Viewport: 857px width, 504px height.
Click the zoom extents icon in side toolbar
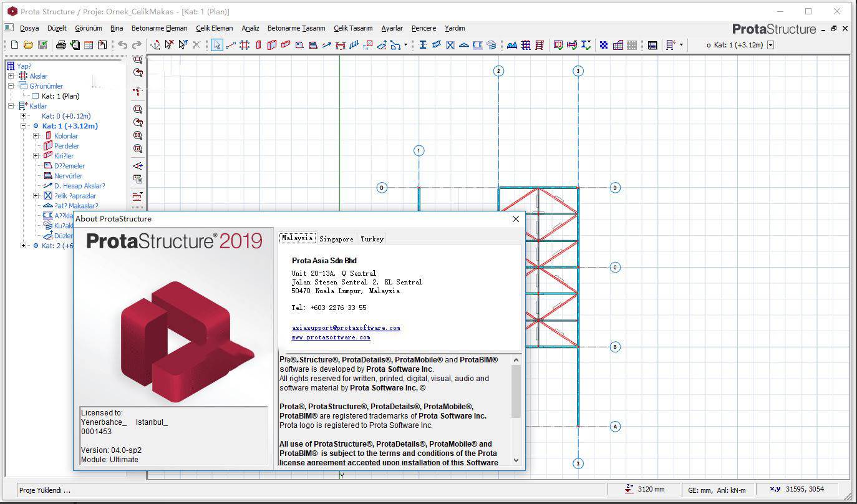click(x=138, y=135)
